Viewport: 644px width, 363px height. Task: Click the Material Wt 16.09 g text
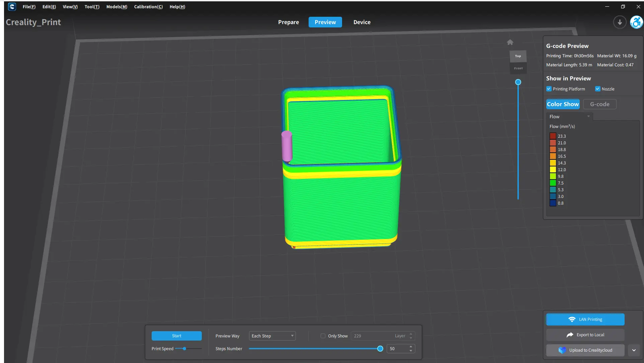[x=617, y=56]
